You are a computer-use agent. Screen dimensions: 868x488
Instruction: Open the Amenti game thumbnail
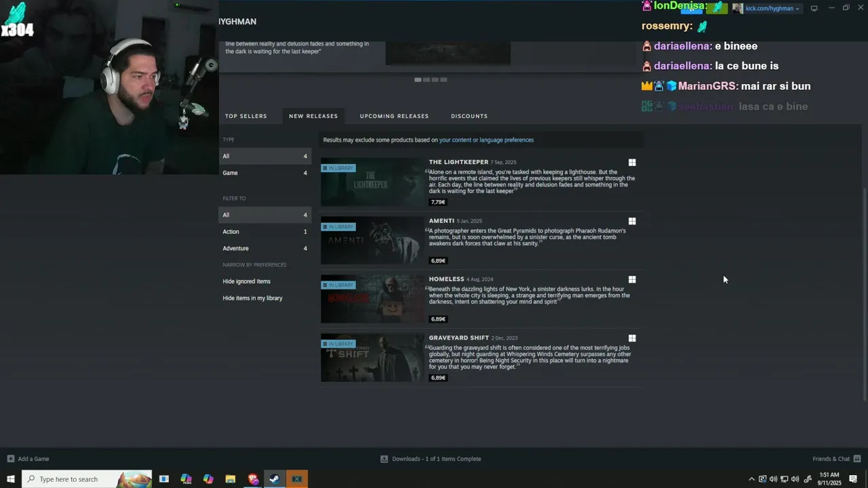tap(372, 241)
